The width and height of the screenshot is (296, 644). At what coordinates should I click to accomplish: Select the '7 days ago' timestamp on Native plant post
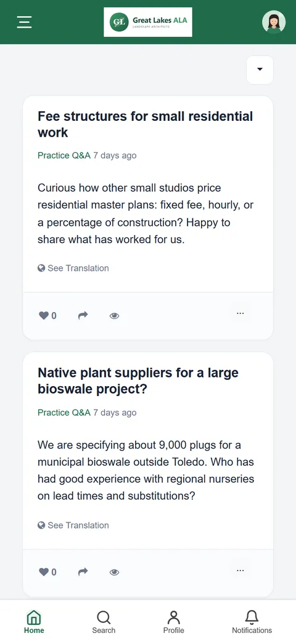pos(115,413)
